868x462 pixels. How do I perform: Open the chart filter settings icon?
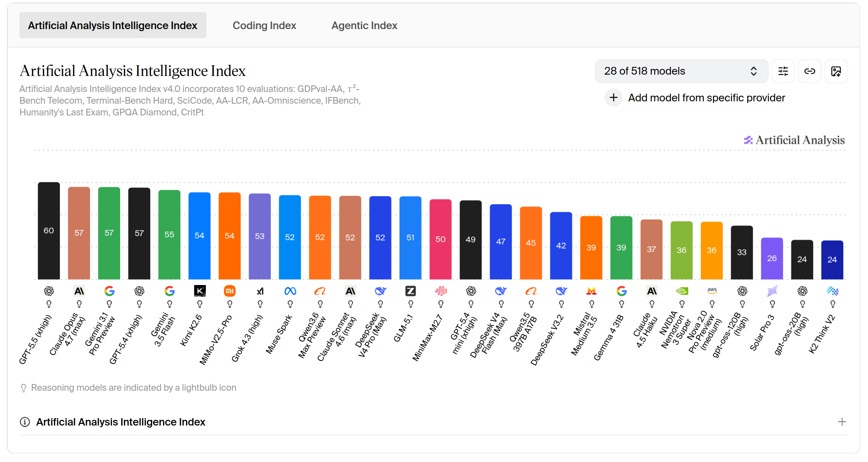click(x=783, y=71)
